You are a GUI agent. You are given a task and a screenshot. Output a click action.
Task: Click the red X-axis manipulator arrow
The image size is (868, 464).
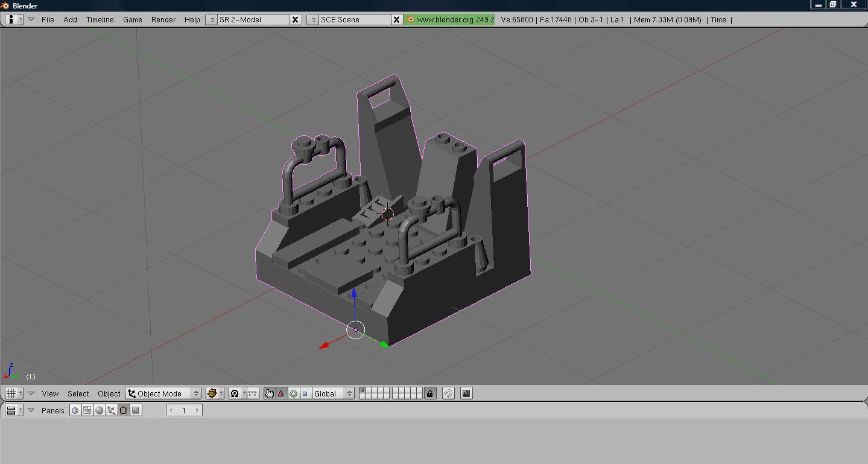324,346
